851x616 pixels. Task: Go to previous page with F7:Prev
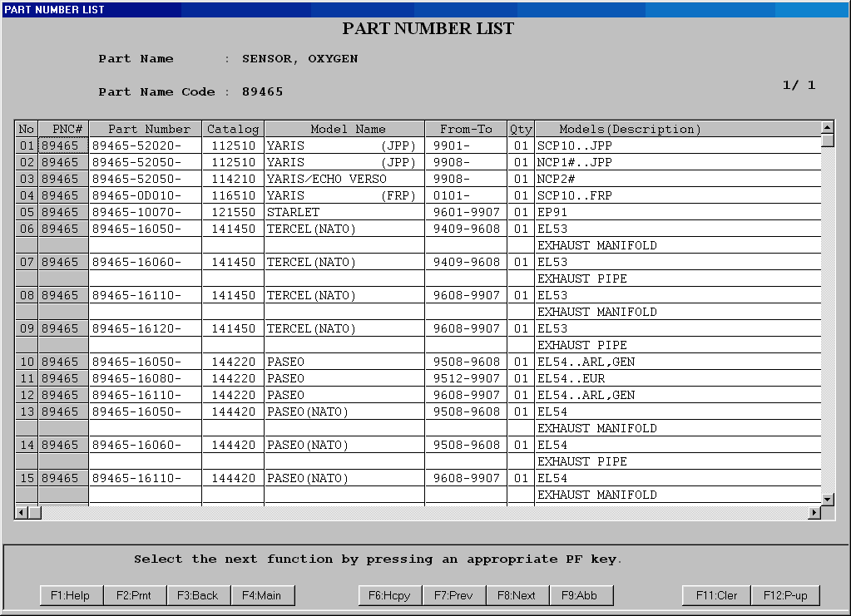click(x=453, y=595)
